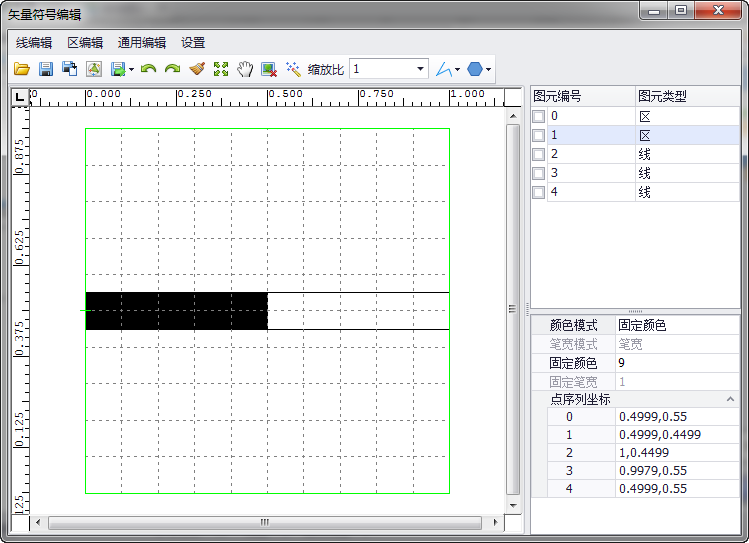Click the redo arrow icon
Screen dimensions: 749x543
(172, 69)
